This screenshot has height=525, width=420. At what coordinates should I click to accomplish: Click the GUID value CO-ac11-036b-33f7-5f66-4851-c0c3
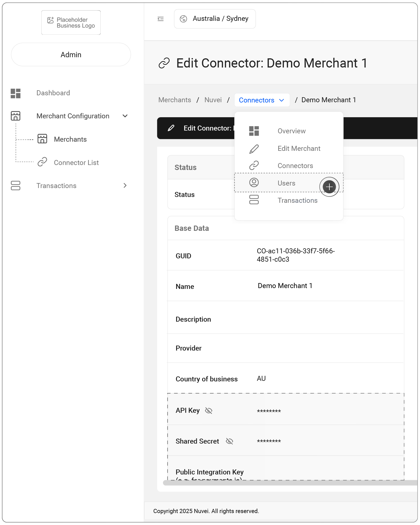[x=296, y=255]
